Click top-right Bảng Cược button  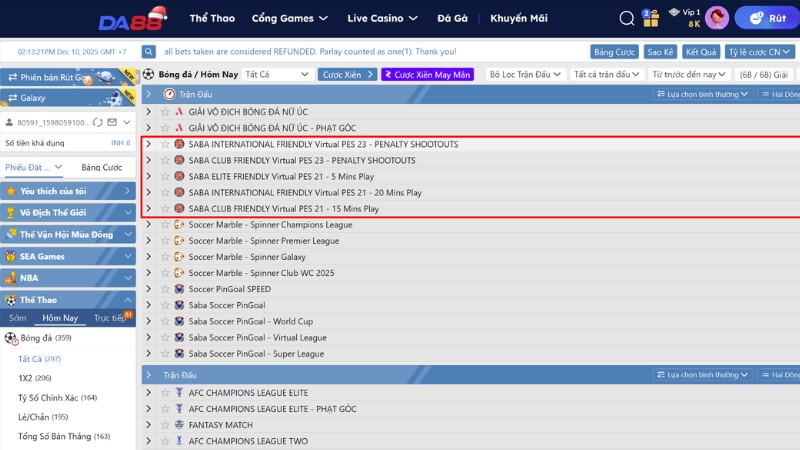[614, 52]
